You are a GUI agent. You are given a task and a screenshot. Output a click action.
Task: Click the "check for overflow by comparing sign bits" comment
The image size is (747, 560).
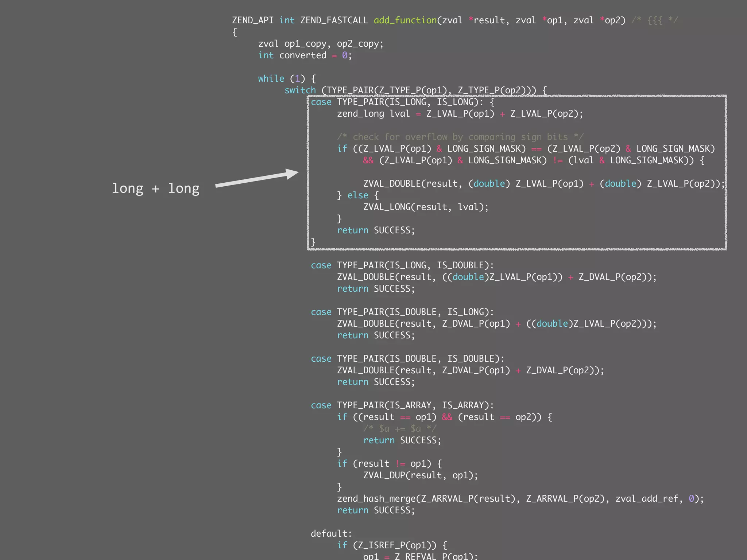click(460, 137)
